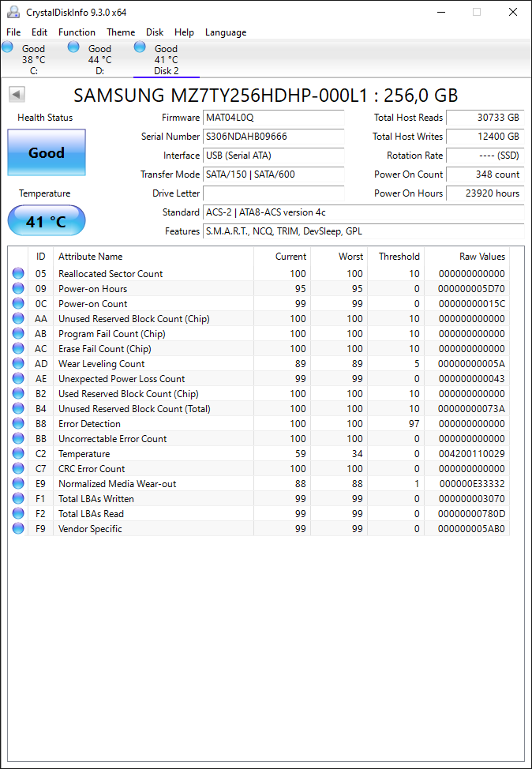Click status orb for Total LBAs Written

tap(18, 498)
